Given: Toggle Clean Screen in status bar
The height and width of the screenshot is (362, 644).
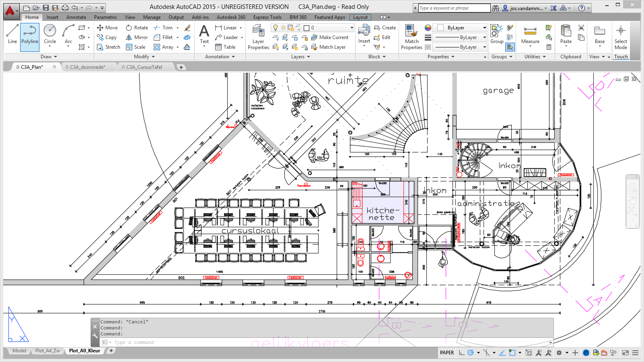Looking at the screenshot, I should click(625, 353).
